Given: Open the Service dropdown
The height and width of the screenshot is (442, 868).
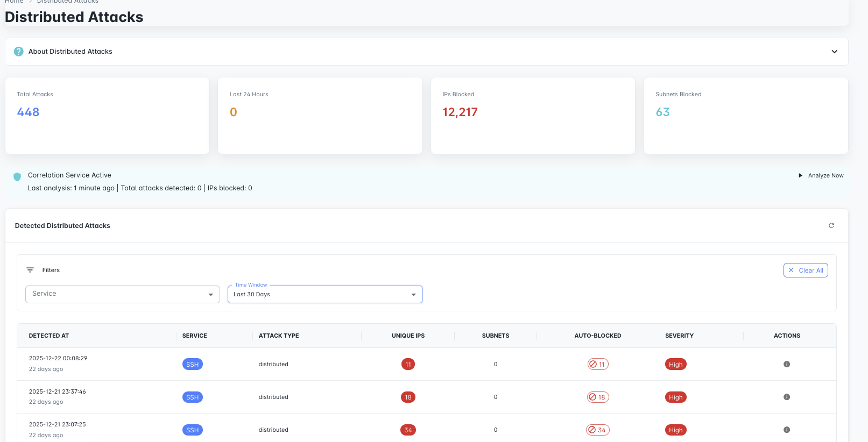Looking at the screenshot, I should coord(123,294).
